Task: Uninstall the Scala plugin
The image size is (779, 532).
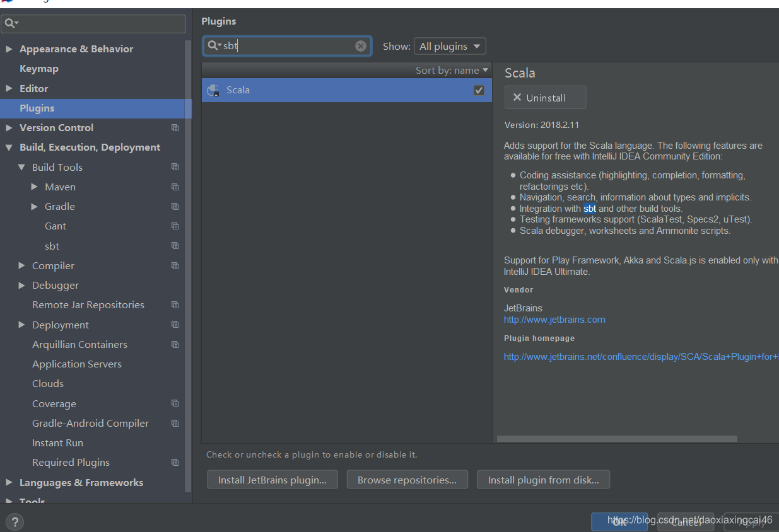Action: pos(546,98)
